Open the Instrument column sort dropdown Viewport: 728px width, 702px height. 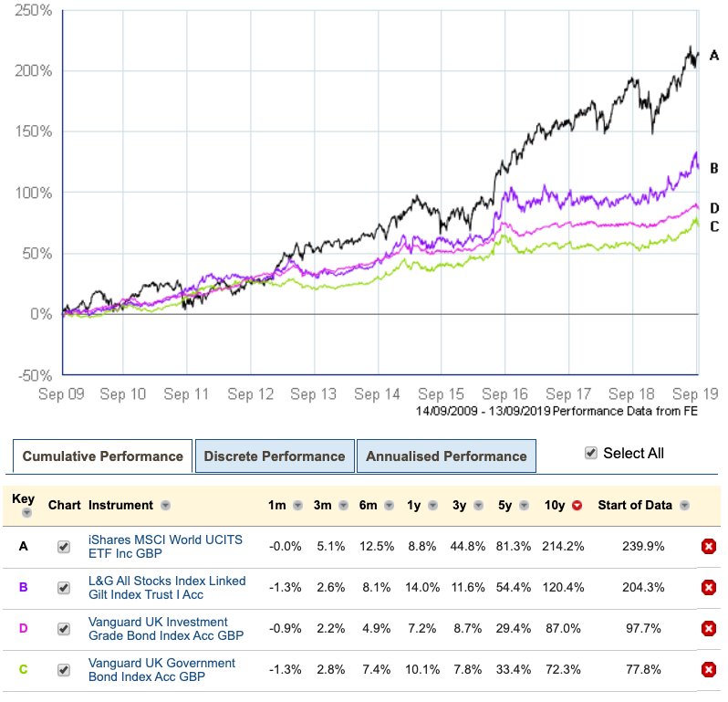165,506
